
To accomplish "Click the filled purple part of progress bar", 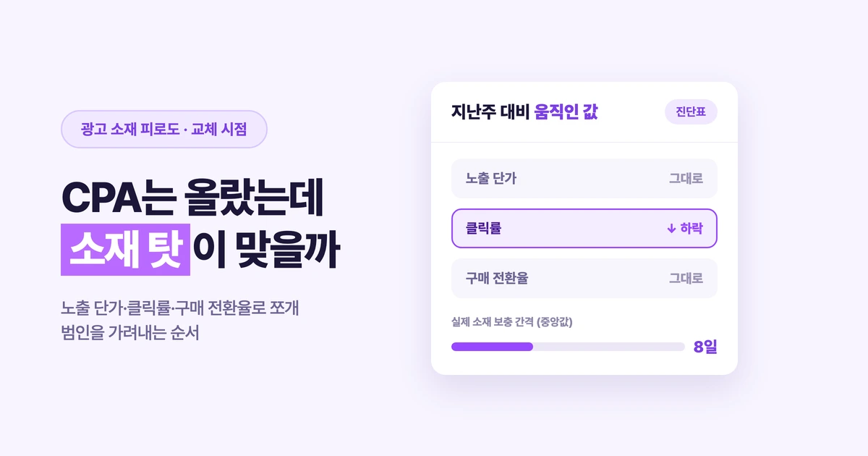I will coord(492,347).
